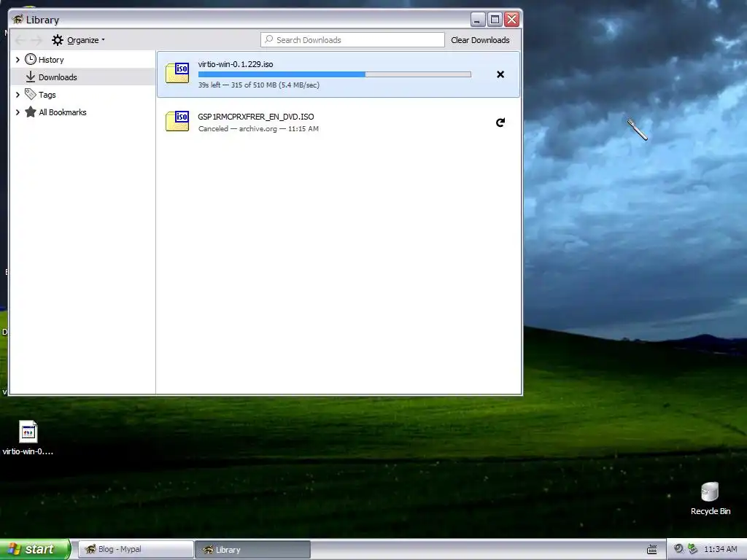This screenshot has height=560, width=747.
Task: Click the forward arrow in Library toolbar
Action: [36, 41]
